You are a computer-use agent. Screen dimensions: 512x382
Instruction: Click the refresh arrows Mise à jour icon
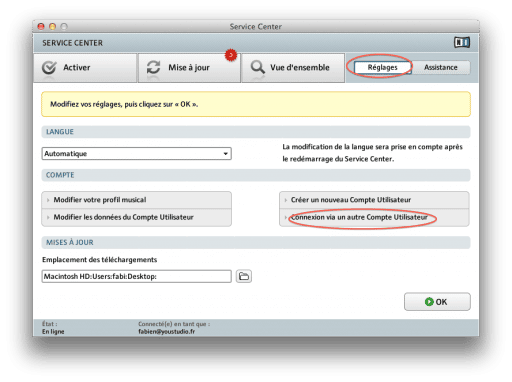click(x=153, y=67)
